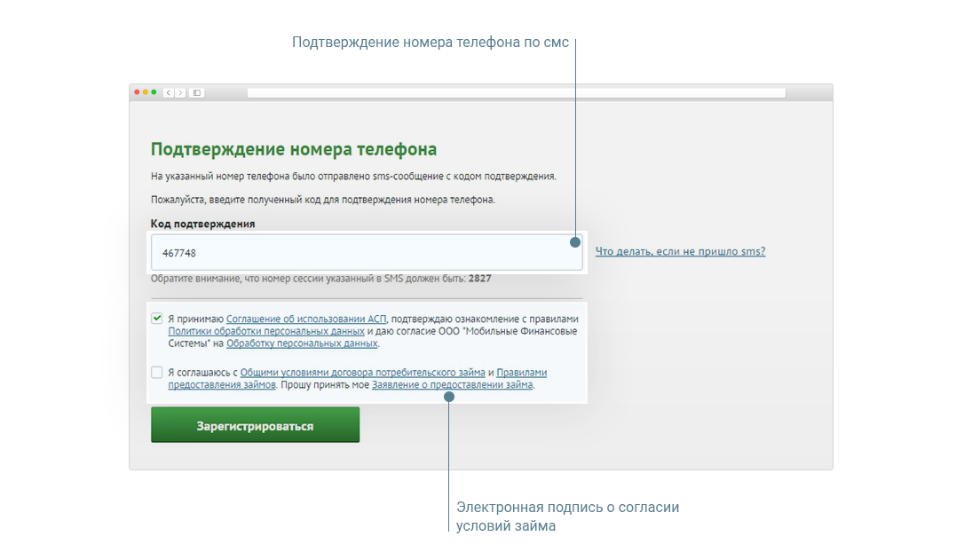
Task: Open 'Соглашение об использовании АСП' link
Action: point(306,319)
